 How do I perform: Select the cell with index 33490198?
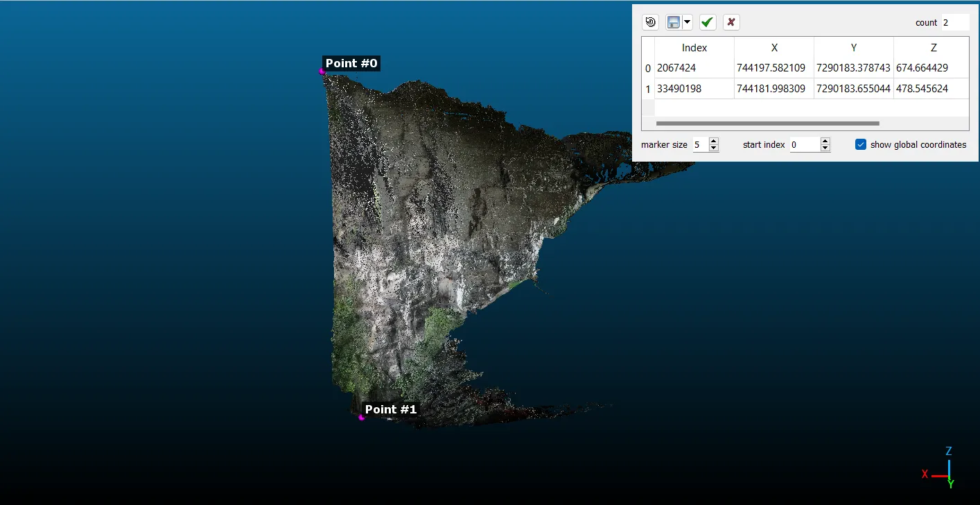694,89
